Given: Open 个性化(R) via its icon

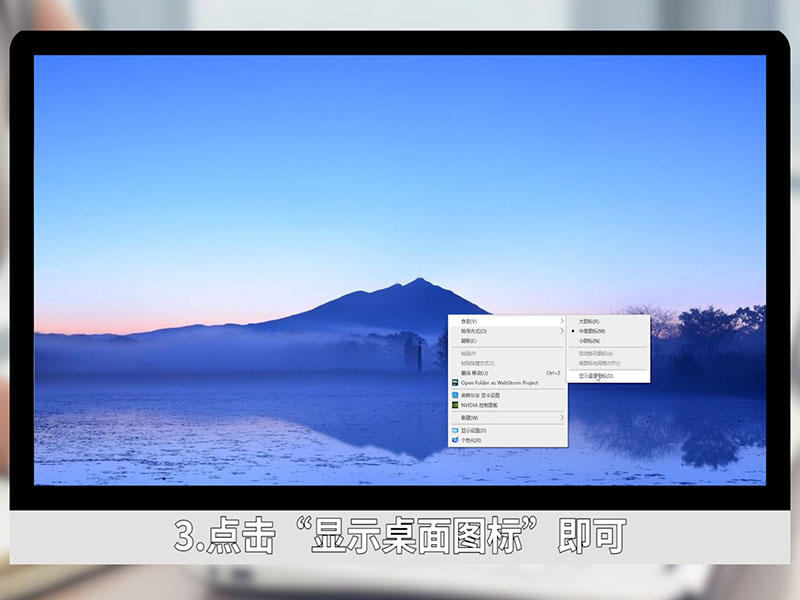Looking at the screenshot, I should pos(455,440).
